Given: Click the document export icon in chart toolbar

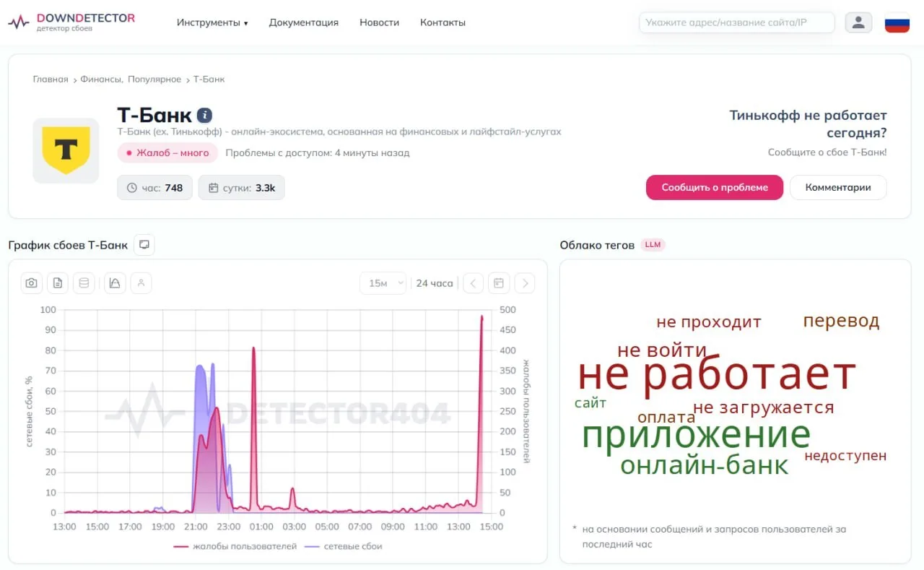Looking at the screenshot, I should tap(58, 283).
